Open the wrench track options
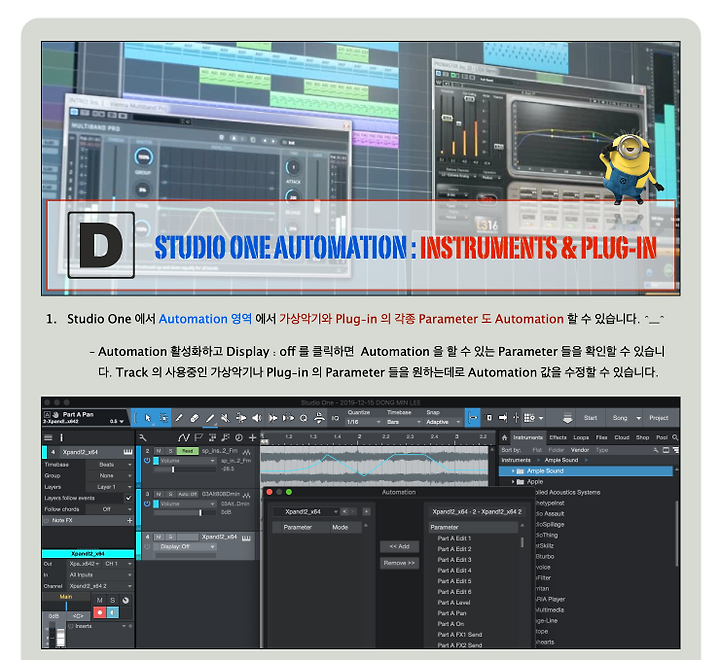 tap(143, 438)
